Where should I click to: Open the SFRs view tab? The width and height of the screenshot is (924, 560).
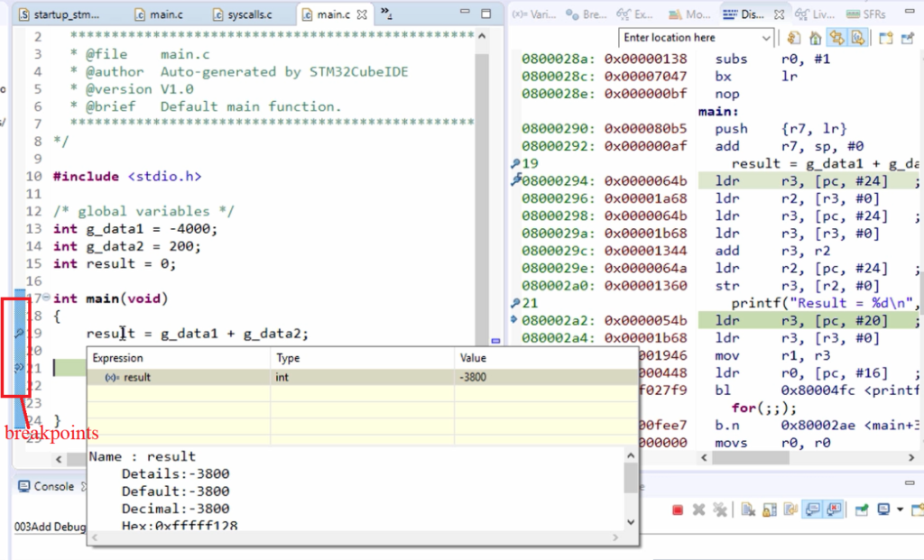point(865,14)
